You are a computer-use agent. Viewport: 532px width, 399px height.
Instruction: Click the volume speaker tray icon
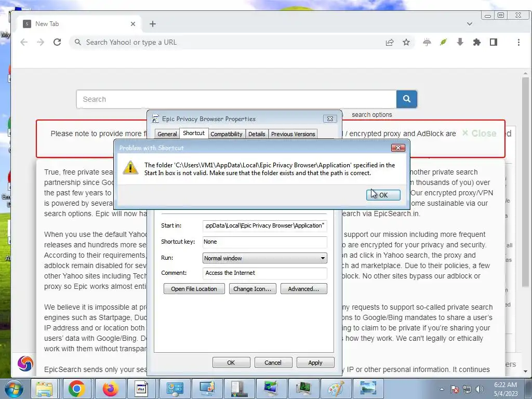(479, 389)
